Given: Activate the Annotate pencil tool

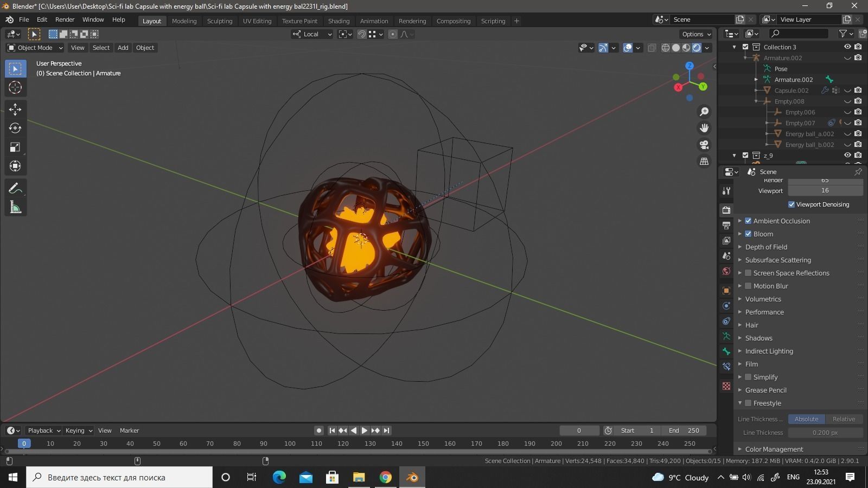Looking at the screenshot, I should (15, 188).
